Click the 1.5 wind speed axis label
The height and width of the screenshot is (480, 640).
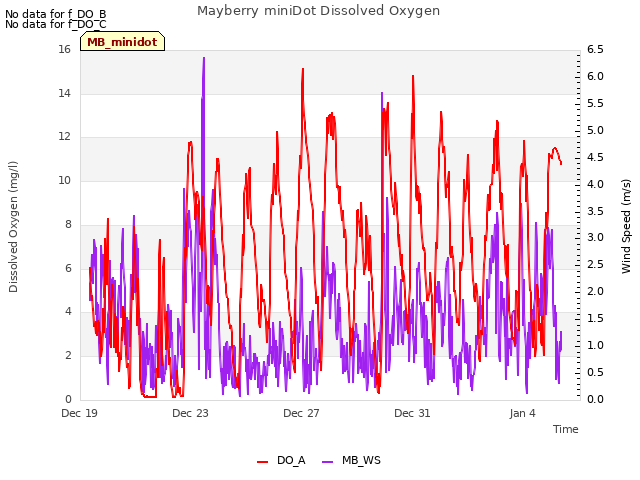[595, 318]
